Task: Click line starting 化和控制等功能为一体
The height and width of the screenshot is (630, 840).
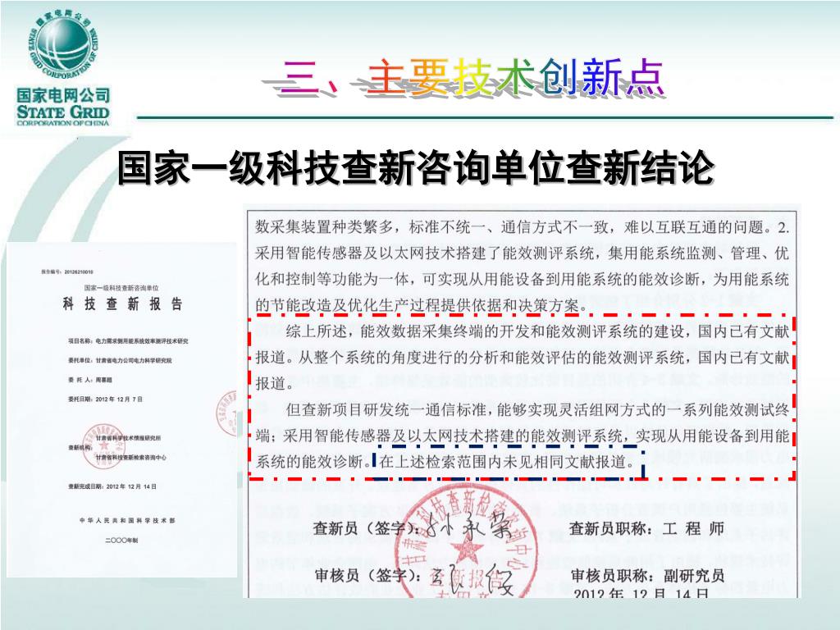Action: click(x=521, y=279)
